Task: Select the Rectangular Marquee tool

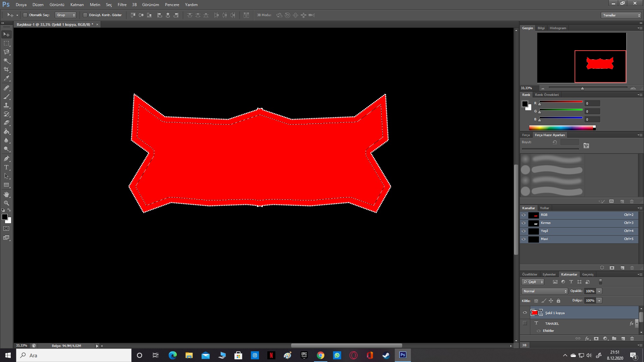Action: (x=6, y=43)
